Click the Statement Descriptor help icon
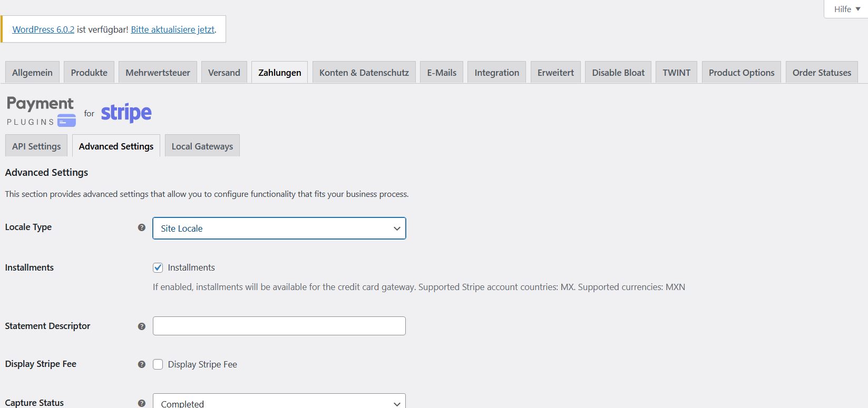This screenshot has height=408, width=868. click(x=141, y=326)
